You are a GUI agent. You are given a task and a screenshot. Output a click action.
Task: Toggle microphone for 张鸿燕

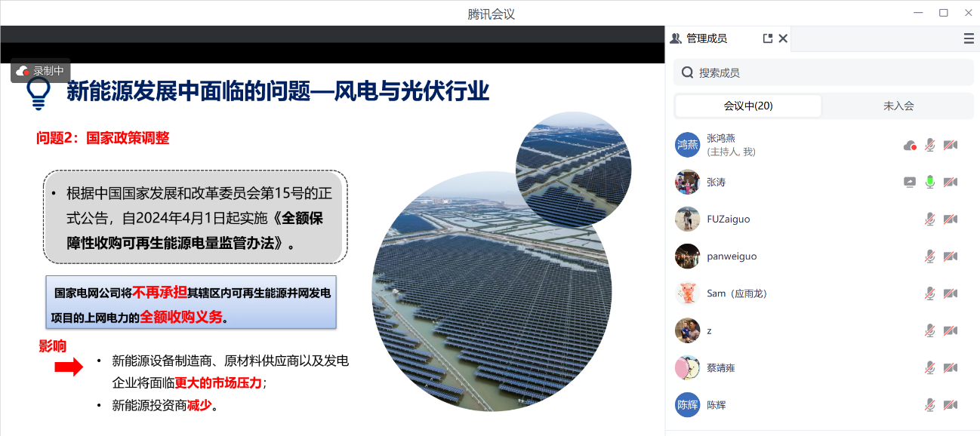pos(930,145)
